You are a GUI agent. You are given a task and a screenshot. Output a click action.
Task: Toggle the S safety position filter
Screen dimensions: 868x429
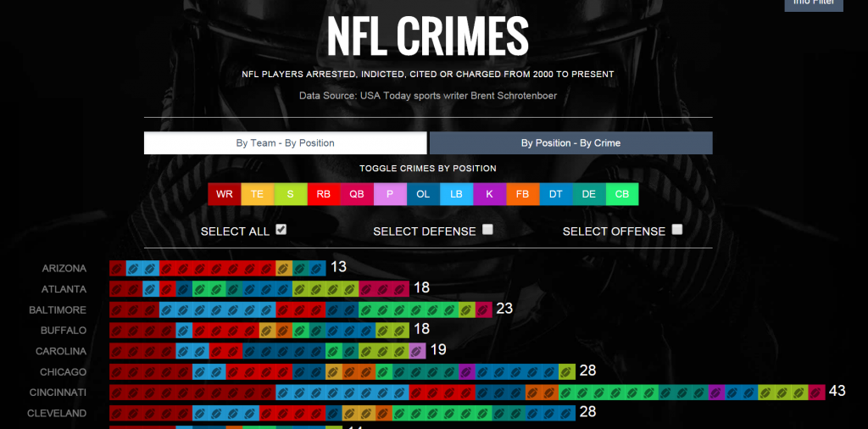(291, 194)
